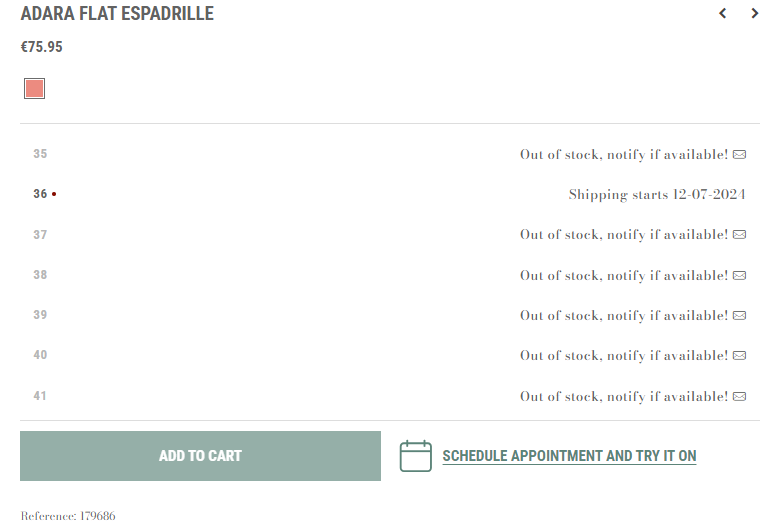Click the envelope notify icon for size 38
The height and width of the screenshot is (527, 772).
(739, 275)
